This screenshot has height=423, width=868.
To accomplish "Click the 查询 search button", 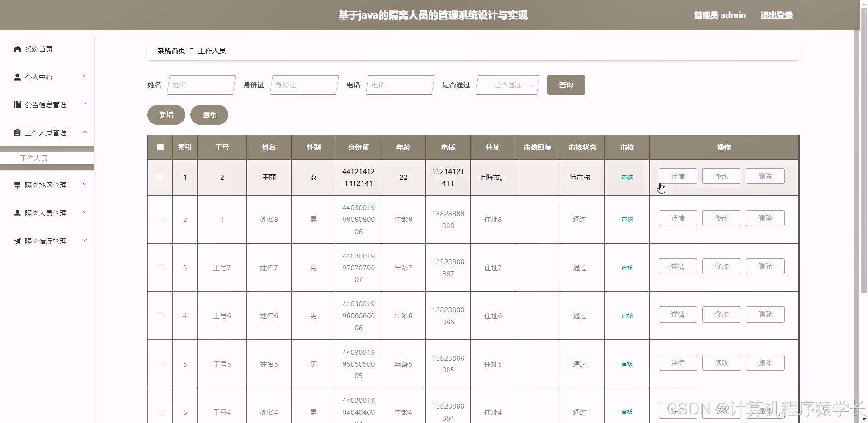I will point(566,85).
